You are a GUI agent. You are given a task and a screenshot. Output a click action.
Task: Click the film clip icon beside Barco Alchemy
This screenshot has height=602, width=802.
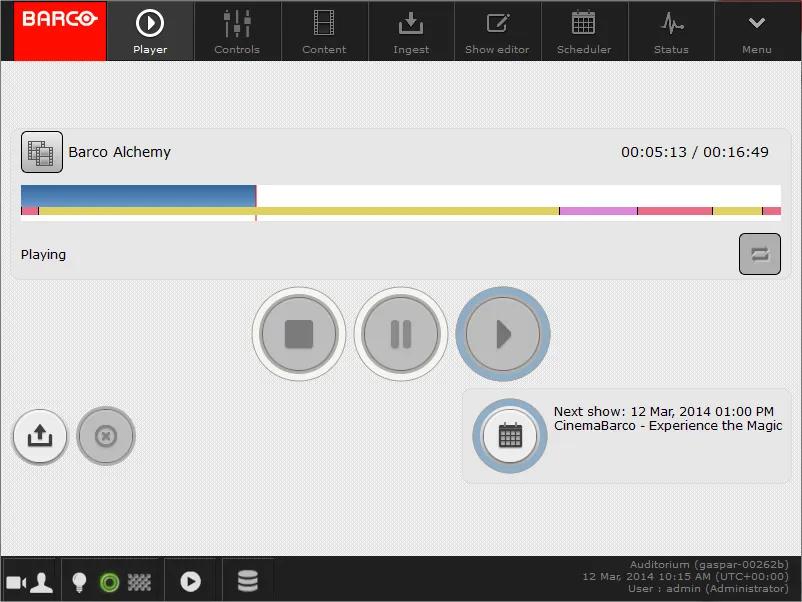pos(42,152)
